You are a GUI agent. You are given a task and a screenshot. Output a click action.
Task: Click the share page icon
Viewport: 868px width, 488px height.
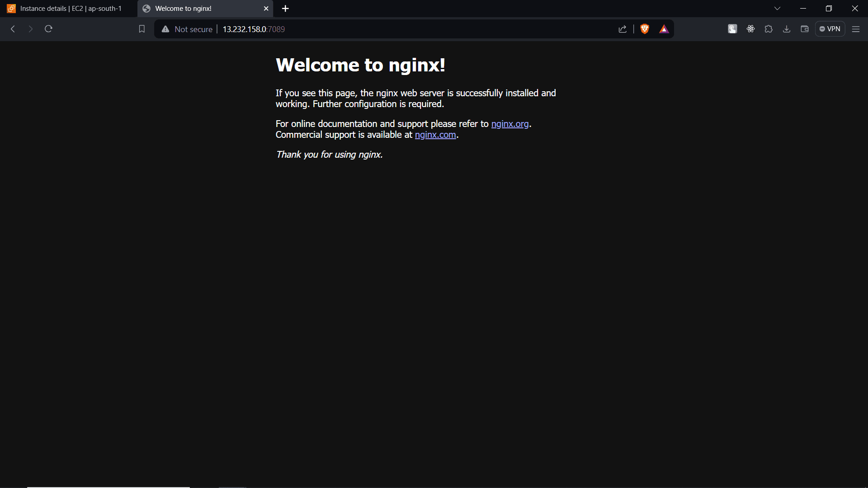pyautogui.click(x=623, y=29)
